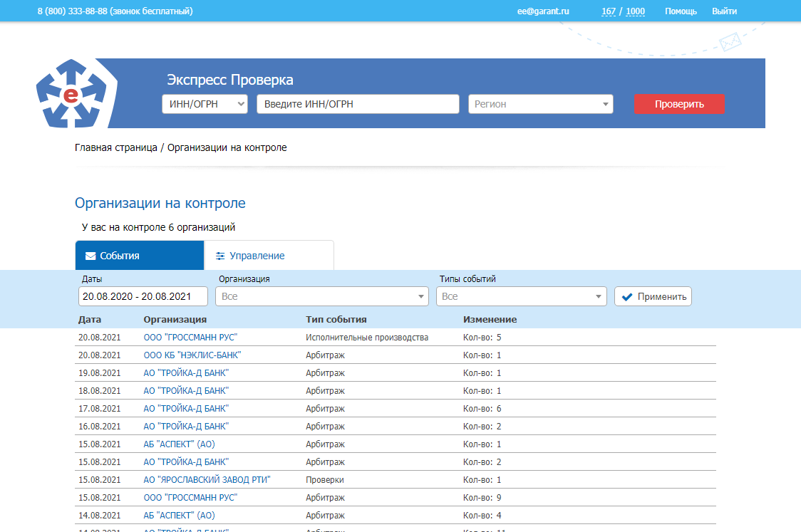Viewport: 801px width, 532px height.
Task: Click the envelope decoration at top right
Action: 730,43
